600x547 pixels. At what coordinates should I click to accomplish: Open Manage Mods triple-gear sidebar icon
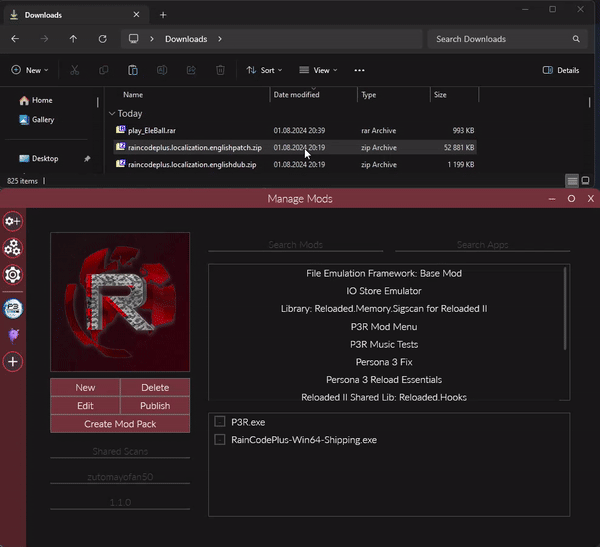click(x=13, y=248)
